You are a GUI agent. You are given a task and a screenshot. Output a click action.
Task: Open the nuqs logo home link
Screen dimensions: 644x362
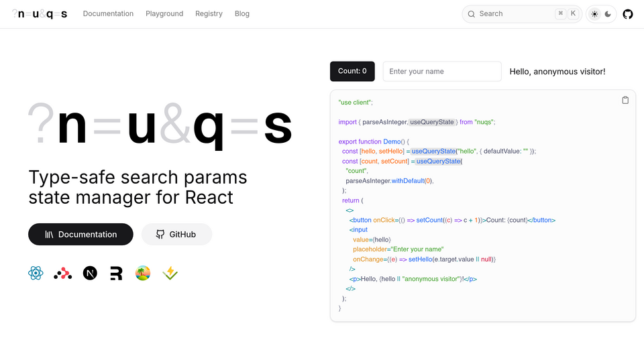[x=40, y=14]
